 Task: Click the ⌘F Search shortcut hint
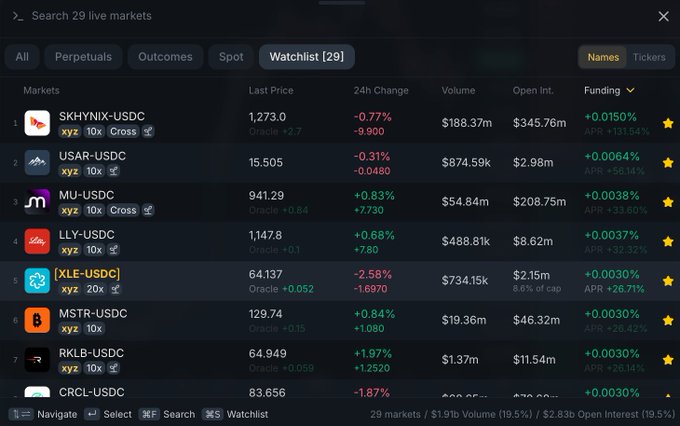coord(167,414)
